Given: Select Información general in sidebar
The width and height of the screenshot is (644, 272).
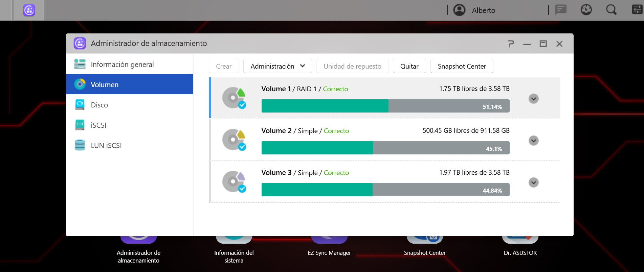Looking at the screenshot, I should click(122, 64).
